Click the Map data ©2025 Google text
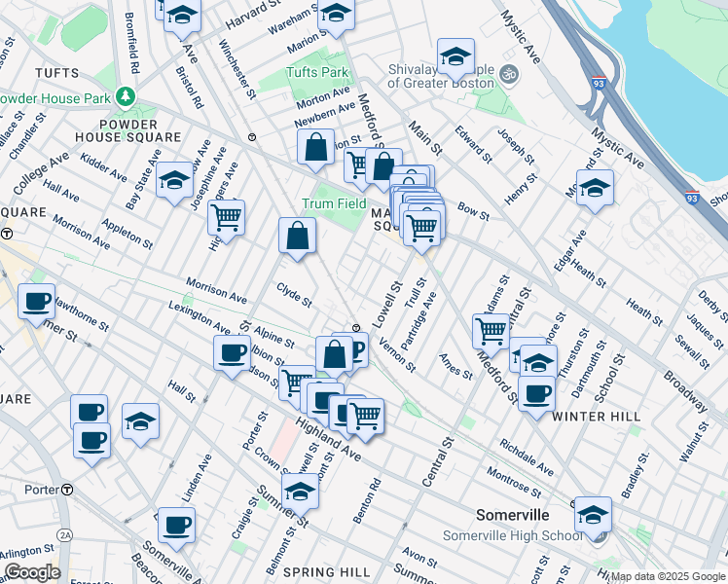728x584 pixels. click(668, 577)
